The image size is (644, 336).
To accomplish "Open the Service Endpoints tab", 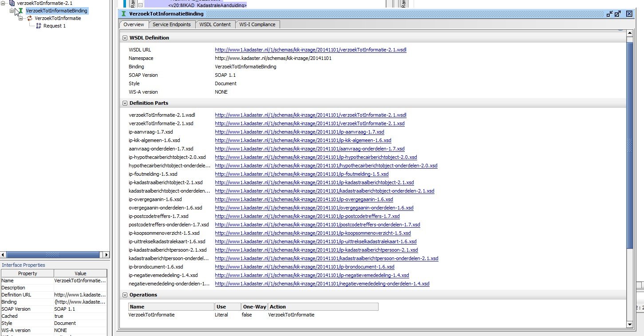I will coord(172,24).
